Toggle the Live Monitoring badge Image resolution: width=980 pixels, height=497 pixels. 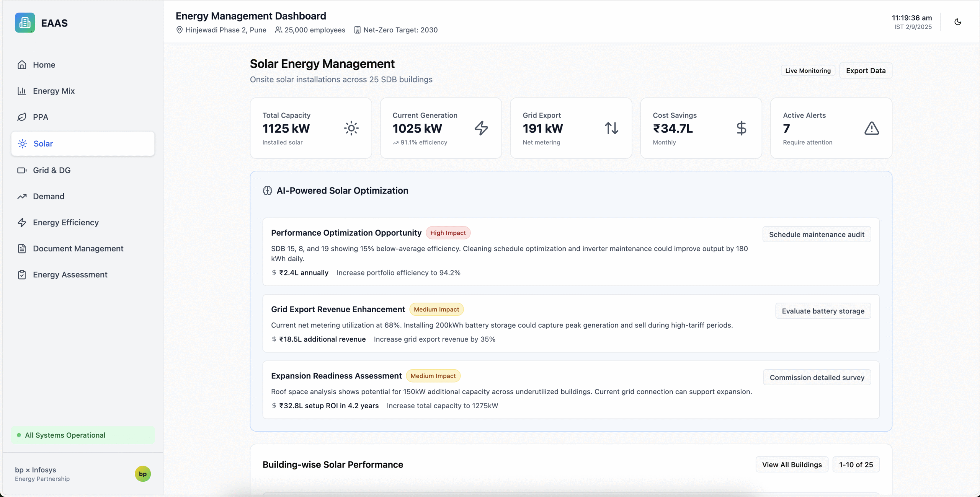click(808, 71)
